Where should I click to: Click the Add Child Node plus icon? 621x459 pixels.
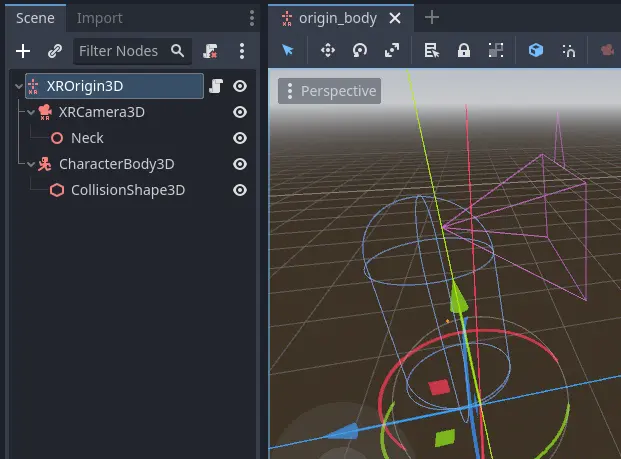point(23,51)
